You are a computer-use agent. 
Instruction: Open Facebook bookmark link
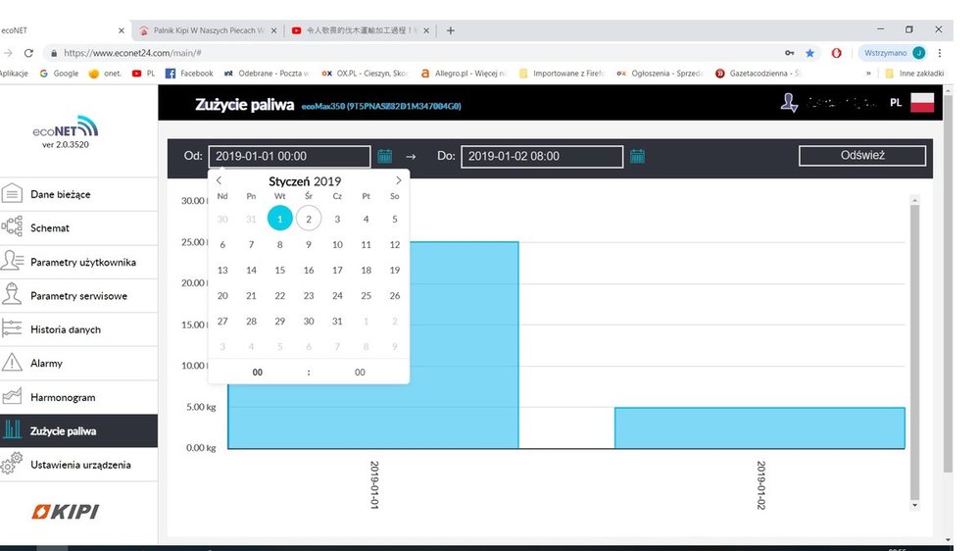pos(189,73)
